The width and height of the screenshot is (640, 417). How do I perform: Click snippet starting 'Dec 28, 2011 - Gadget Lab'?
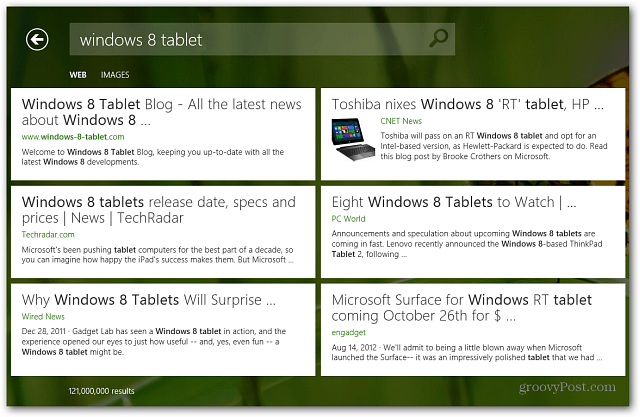pyautogui.click(x=154, y=342)
